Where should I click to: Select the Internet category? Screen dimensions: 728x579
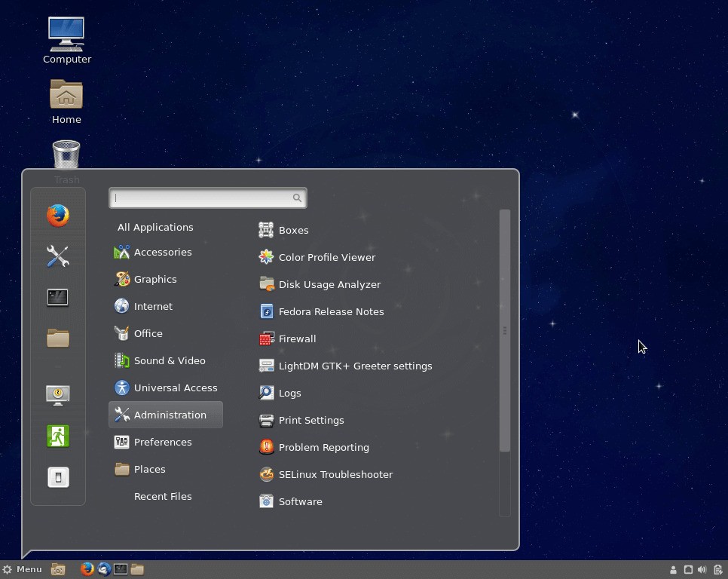tap(166, 306)
